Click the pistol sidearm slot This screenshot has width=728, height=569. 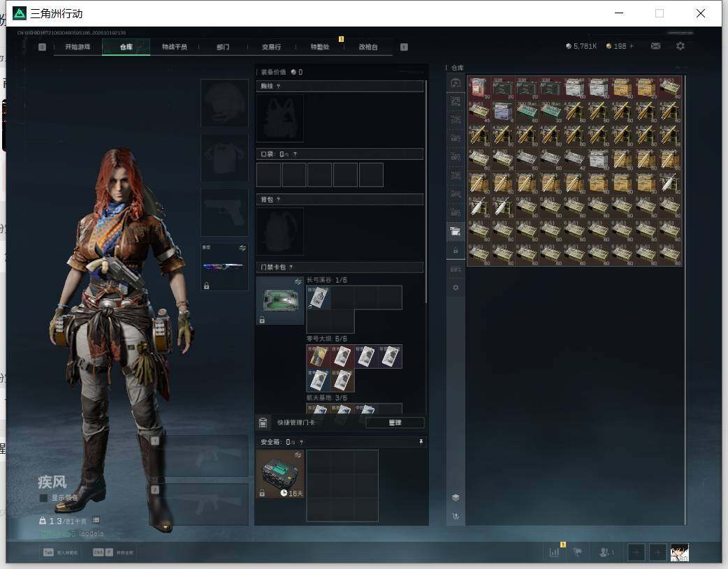pyautogui.click(x=224, y=212)
